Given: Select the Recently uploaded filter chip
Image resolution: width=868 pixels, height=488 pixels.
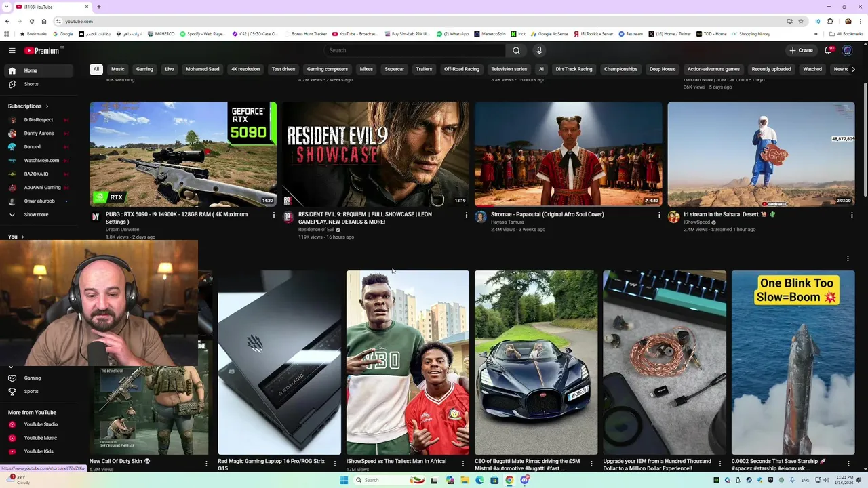Looking at the screenshot, I should coord(771,69).
